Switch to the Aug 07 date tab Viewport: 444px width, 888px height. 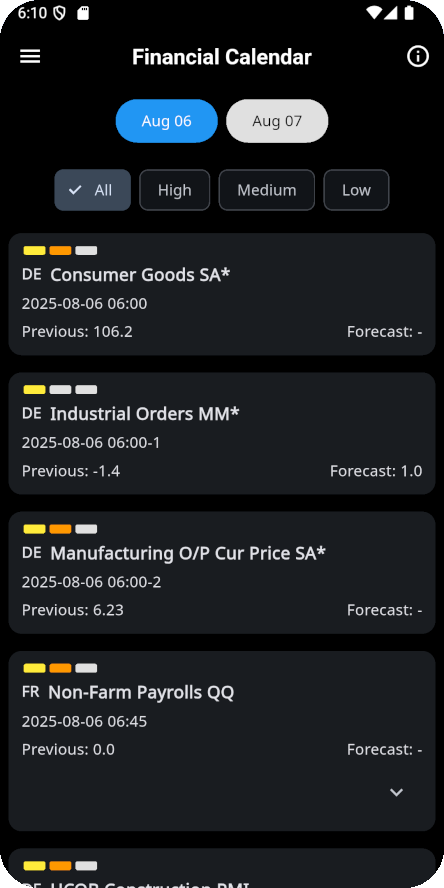click(277, 121)
